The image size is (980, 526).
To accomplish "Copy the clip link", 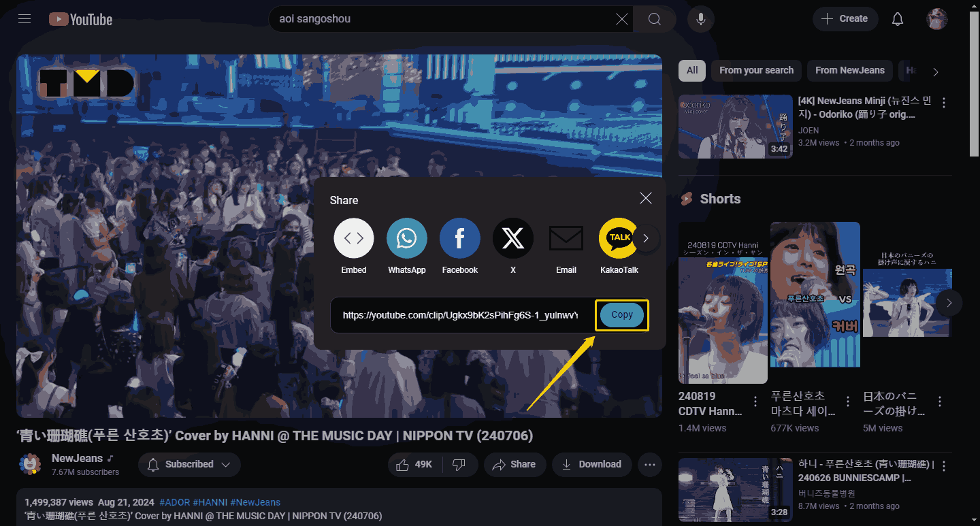I will (622, 315).
